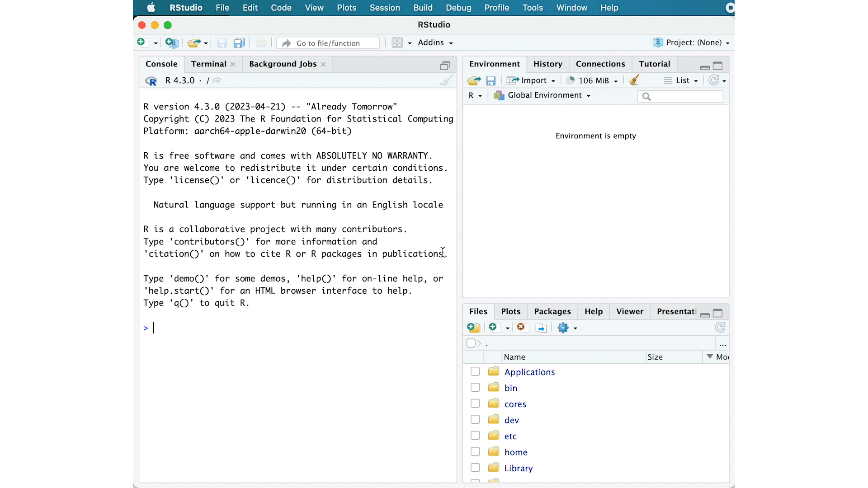Close the Terminal tab
The width and height of the screenshot is (868, 488).
pyautogui.click(x=233, y=64)
